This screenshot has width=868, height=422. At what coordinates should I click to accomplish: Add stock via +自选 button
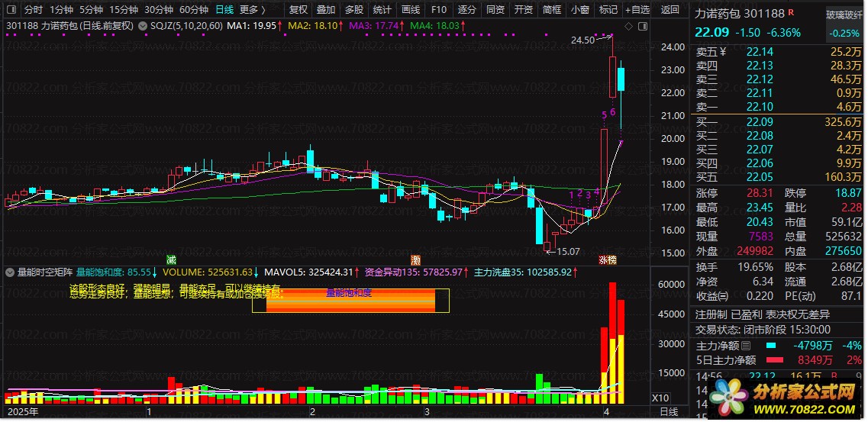coord(637,9)
